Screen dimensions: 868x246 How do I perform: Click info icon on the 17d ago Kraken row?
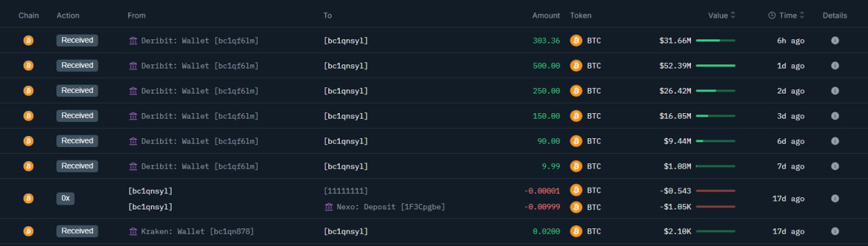pos(835,231)
